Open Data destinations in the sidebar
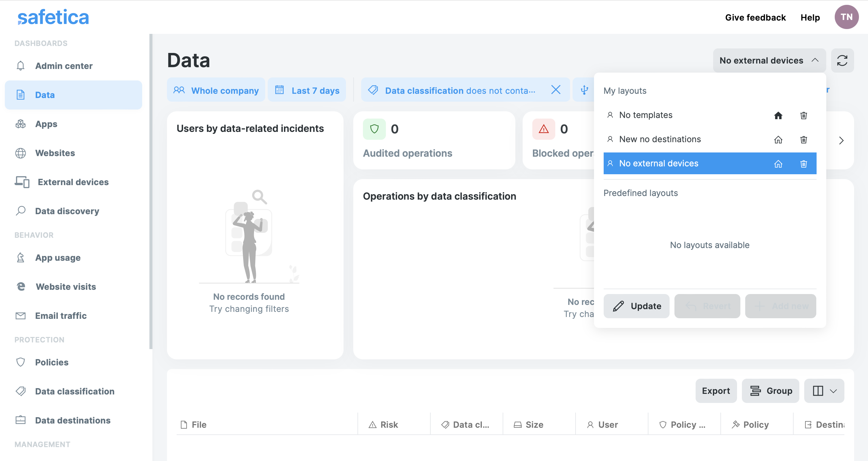 (x=73, y=420)
